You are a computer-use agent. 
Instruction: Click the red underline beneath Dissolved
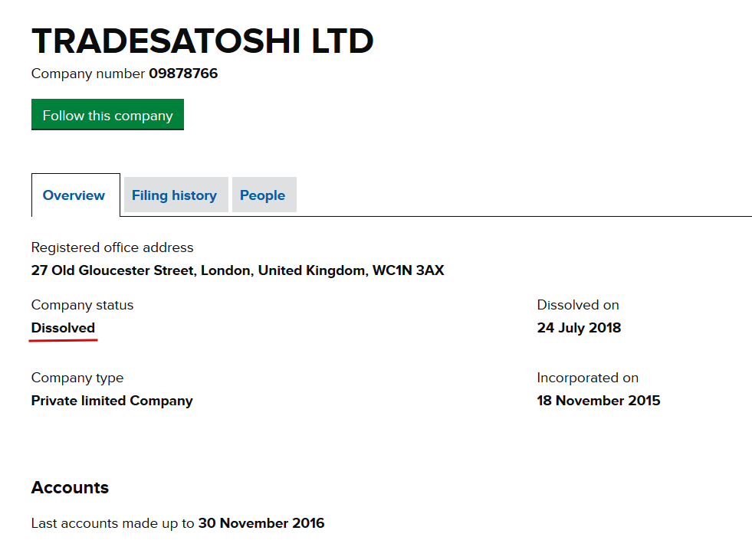64,340
